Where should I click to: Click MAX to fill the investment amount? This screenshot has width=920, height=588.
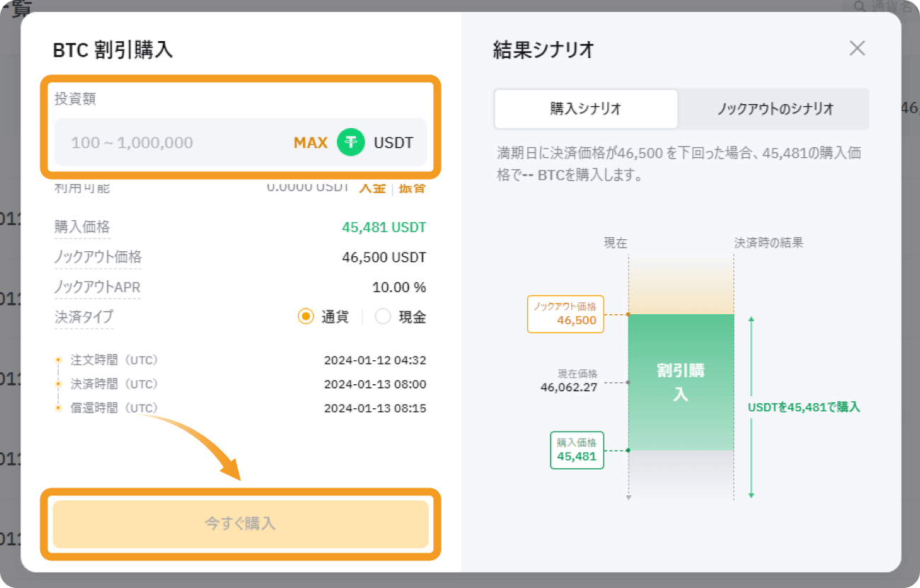pyautogui.click(x=311, y=142)
